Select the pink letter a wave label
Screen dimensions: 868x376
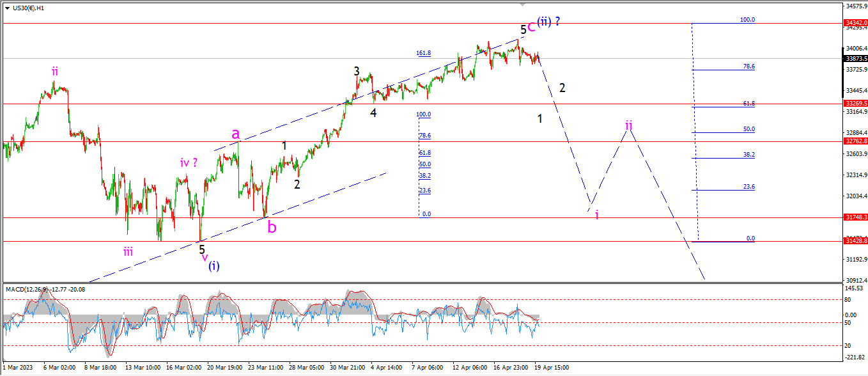click(235, 134)
